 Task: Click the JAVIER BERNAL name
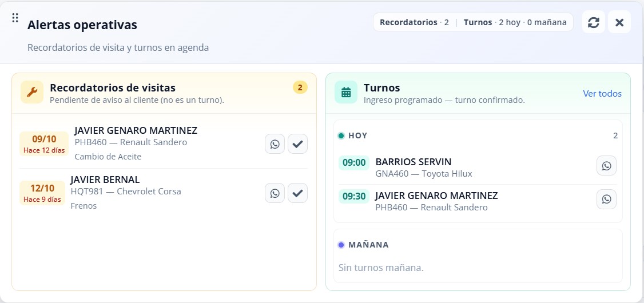pos(105,180)
